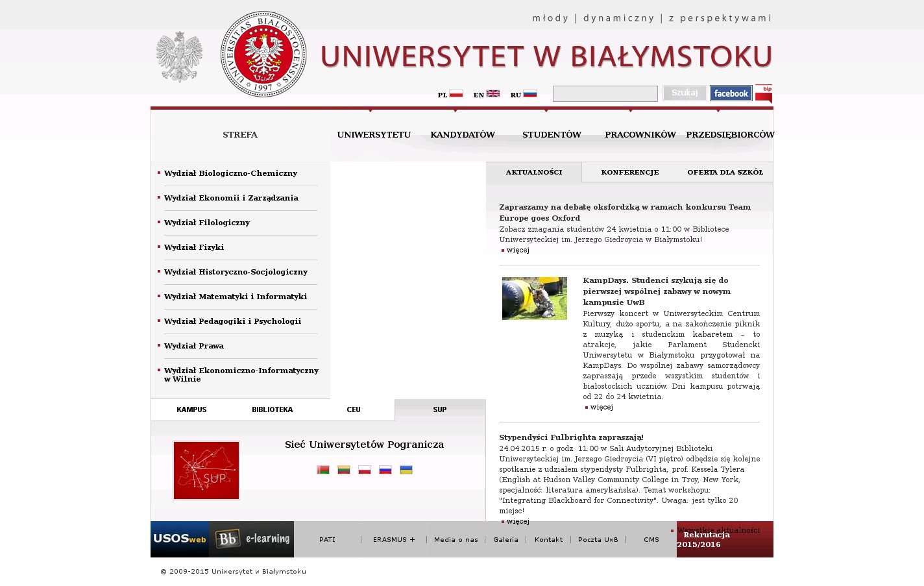Open Wydział Ekonomiczno-Informatyczny w Wilnie link

point(241,374)
